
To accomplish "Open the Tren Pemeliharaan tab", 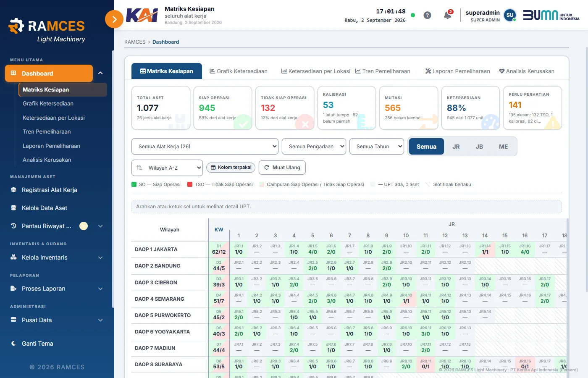I will (x=383, y=71).
